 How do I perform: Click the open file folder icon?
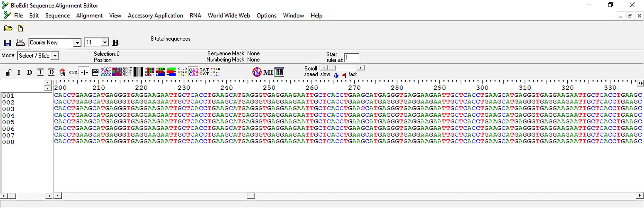pyautogui.click(x=8, y=28)
